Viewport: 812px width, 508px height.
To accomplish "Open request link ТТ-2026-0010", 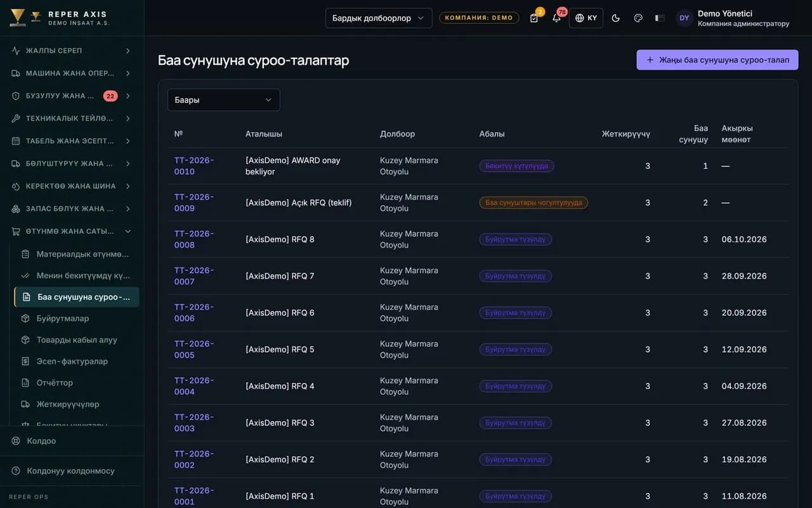I will pos(194,166).
